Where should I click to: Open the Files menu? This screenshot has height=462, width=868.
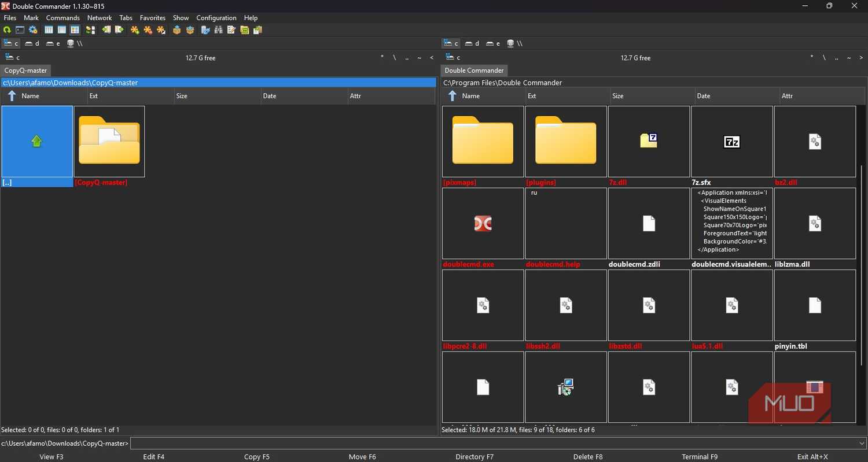pos(10,18)
